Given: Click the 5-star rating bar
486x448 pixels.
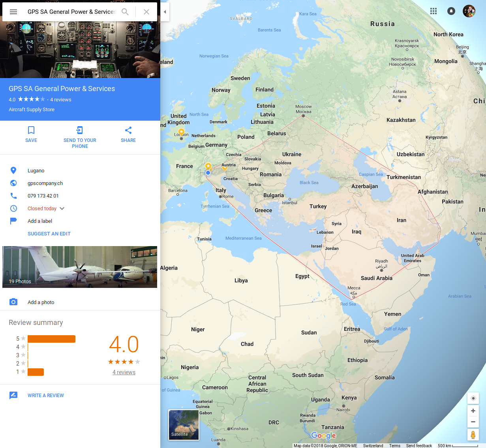Looking at the screenshot, I should pyautogui.click(x=51, y=339).
